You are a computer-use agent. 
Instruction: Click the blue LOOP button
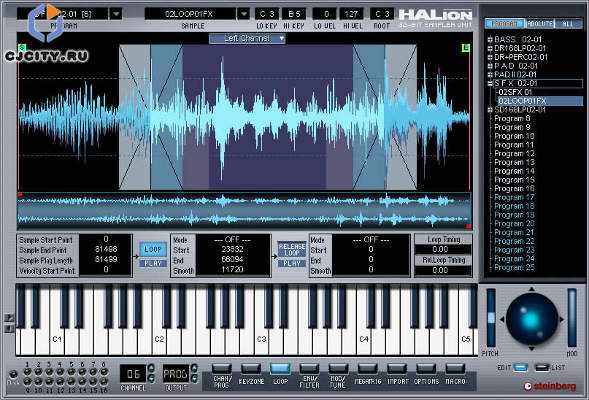(x=153, y=249)
